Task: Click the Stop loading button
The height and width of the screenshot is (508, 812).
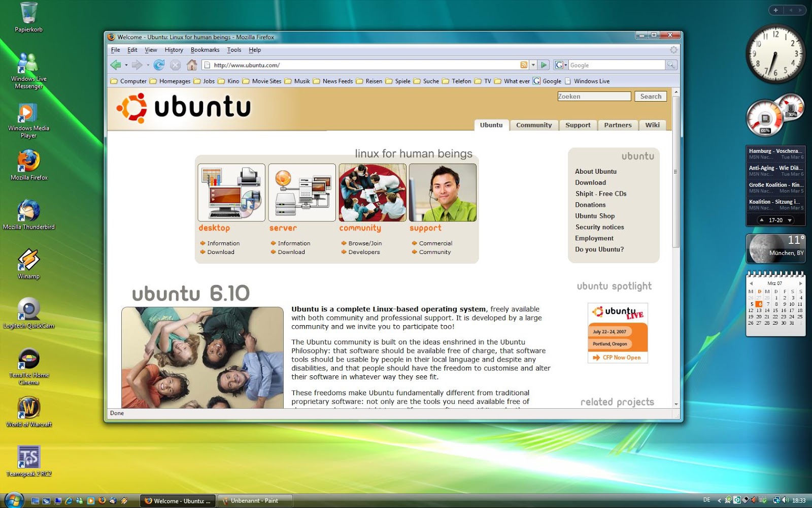Action: point(175,65)
